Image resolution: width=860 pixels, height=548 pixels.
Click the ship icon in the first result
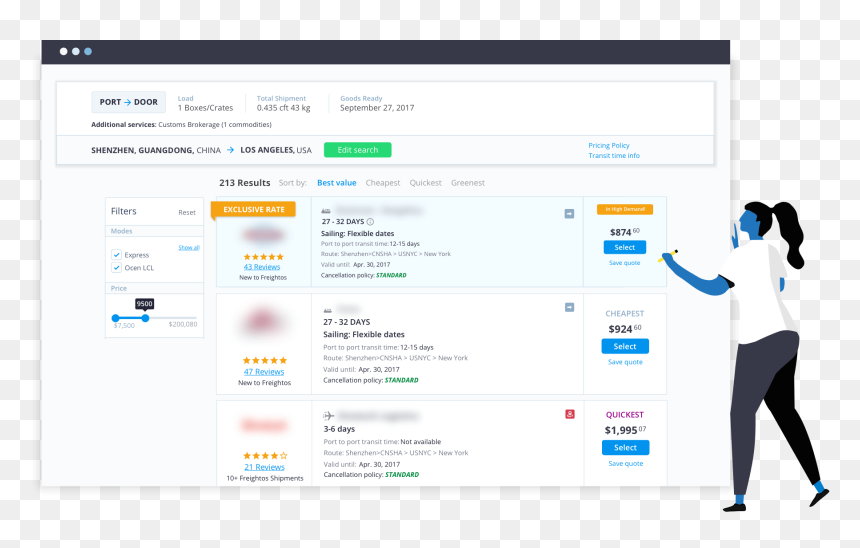click(326, 211)
